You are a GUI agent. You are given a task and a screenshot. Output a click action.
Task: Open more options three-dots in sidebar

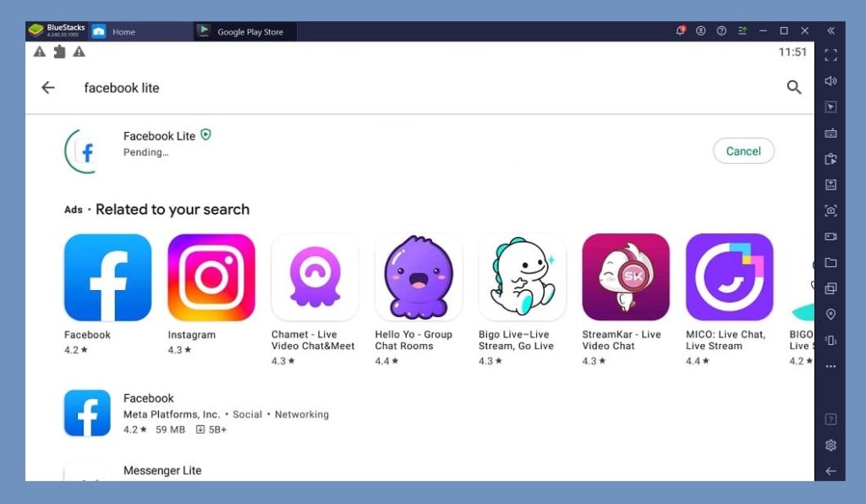pyautogui.click(x=830, y=366)
